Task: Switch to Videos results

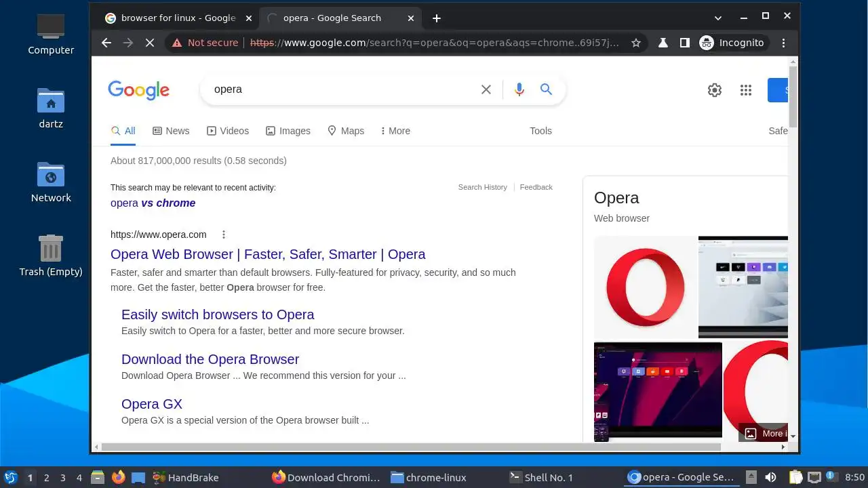Action: 228,131
